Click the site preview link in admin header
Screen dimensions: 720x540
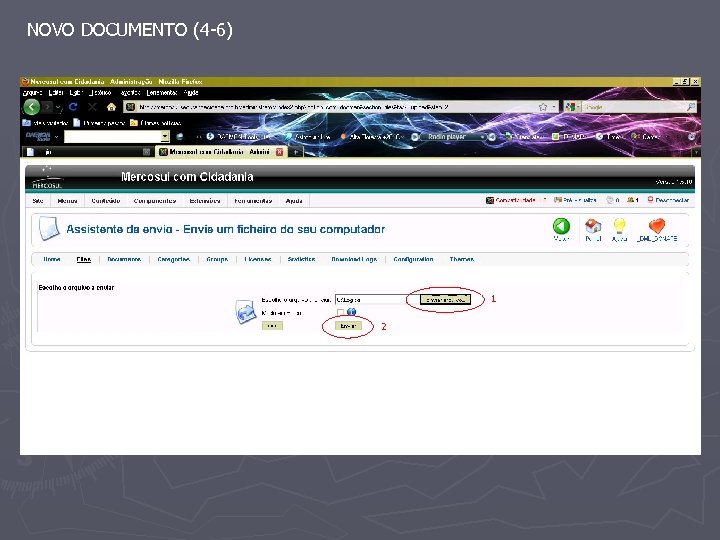point(575,200)
